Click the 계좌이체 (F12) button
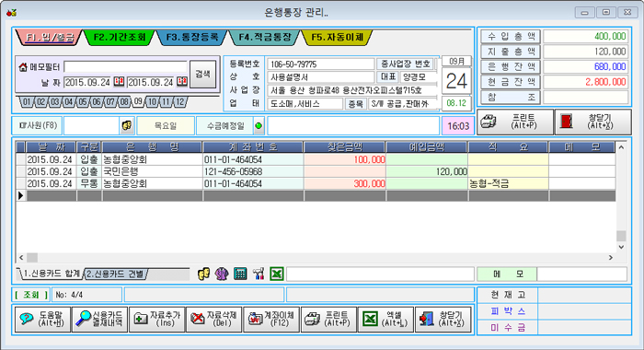 coord(271,319)
